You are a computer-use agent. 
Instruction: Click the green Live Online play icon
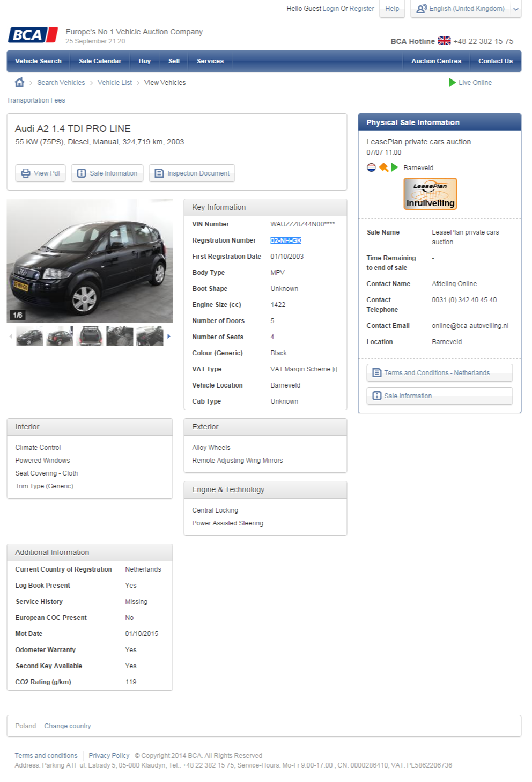[x=452, y=82]
